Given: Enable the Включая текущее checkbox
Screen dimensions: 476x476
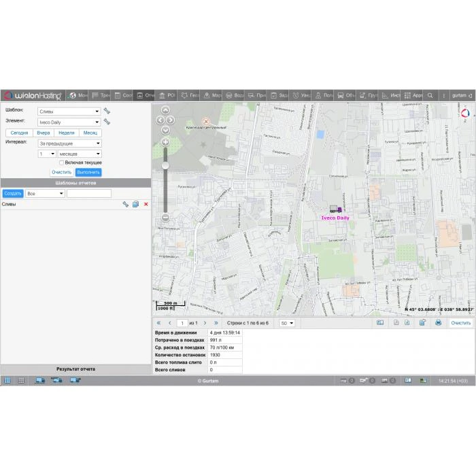Looking at the screenshot, I should [x=62, y=163].
